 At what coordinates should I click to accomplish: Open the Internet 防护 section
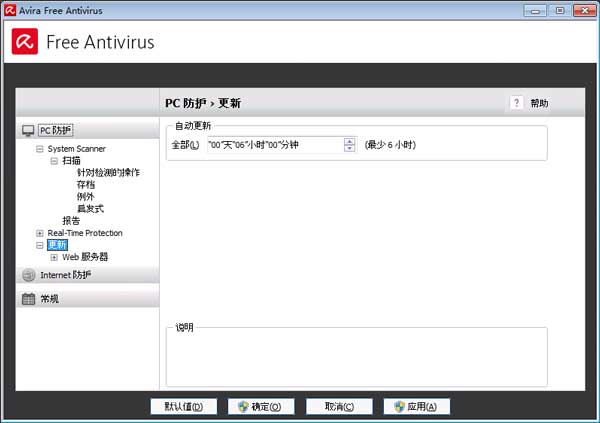click(x=88, y=275)
